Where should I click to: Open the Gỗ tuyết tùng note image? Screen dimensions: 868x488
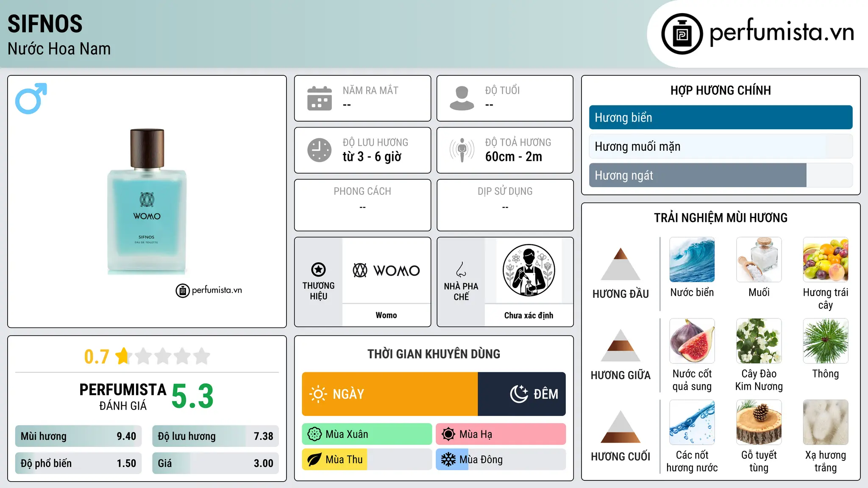(x=759, y=422)
